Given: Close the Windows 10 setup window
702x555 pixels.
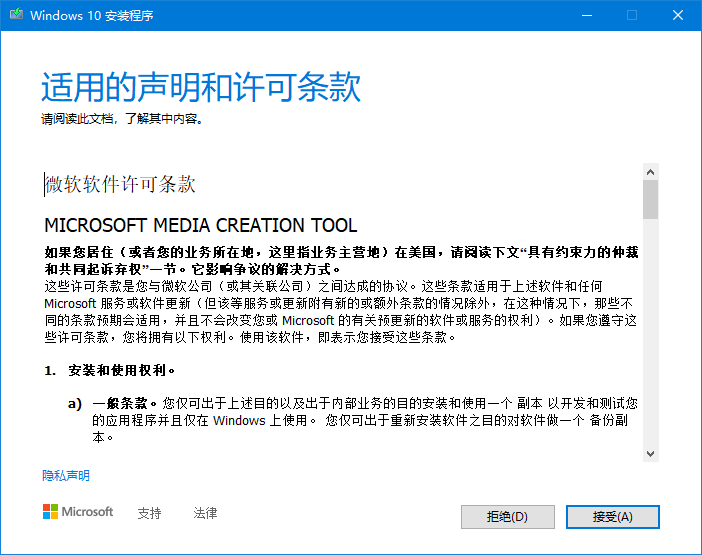Looking at the screenshot, I should point(677,15).
